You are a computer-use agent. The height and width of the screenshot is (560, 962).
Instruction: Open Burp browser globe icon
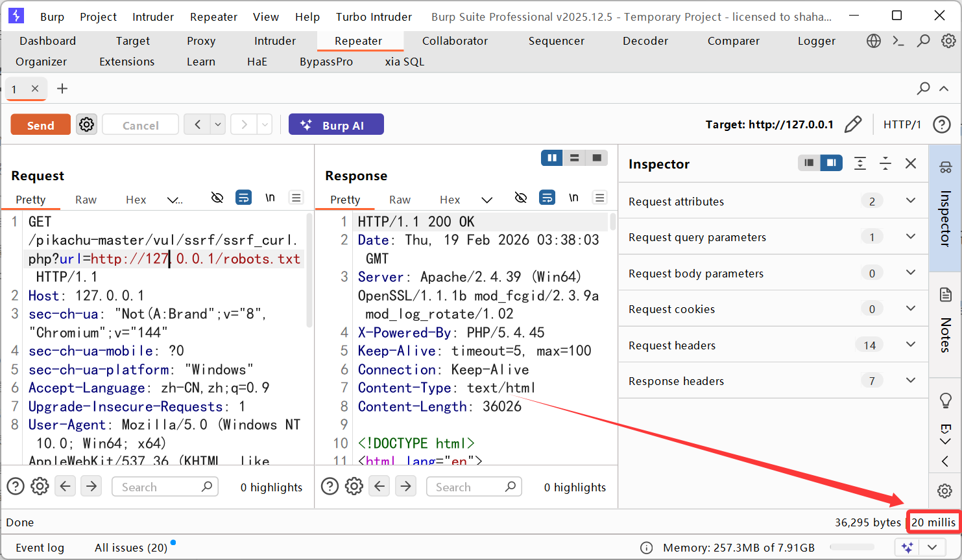click(874, 41)
